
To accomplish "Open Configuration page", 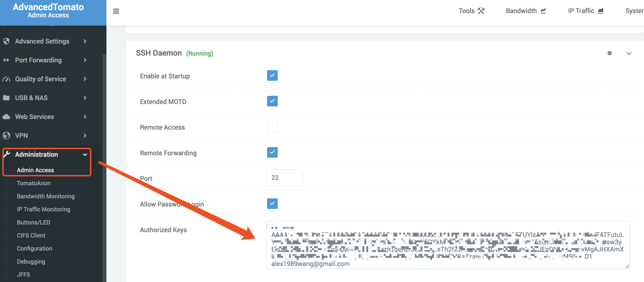I will click(35, 248).
